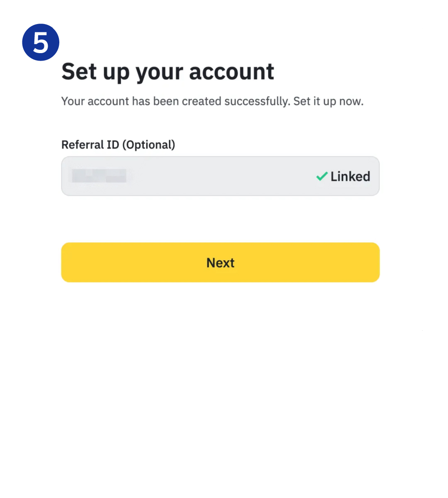Click the "Linked" status text
The width and height of the screenshot is (448, 498).
(350, 176)
